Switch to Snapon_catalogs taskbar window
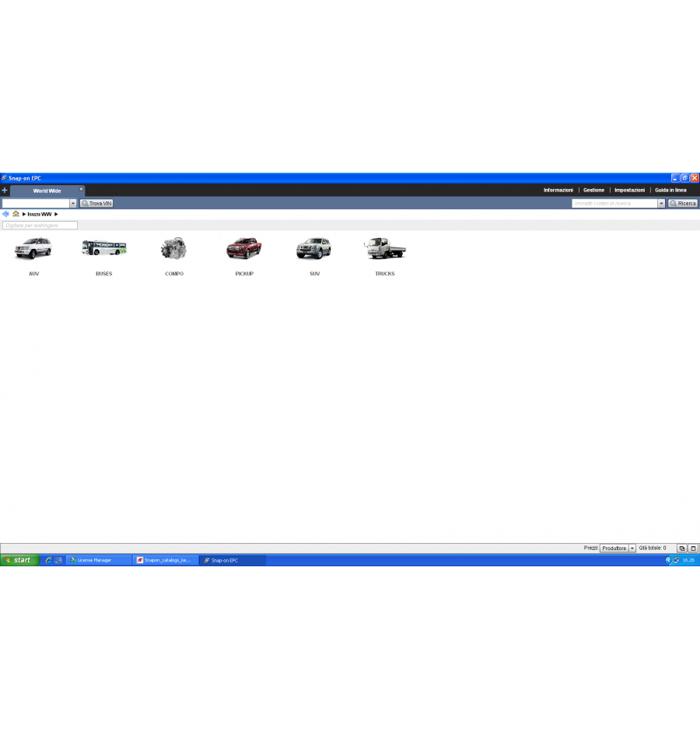The height and width of the screenshot is (739, 700). [x=166, y=560]
